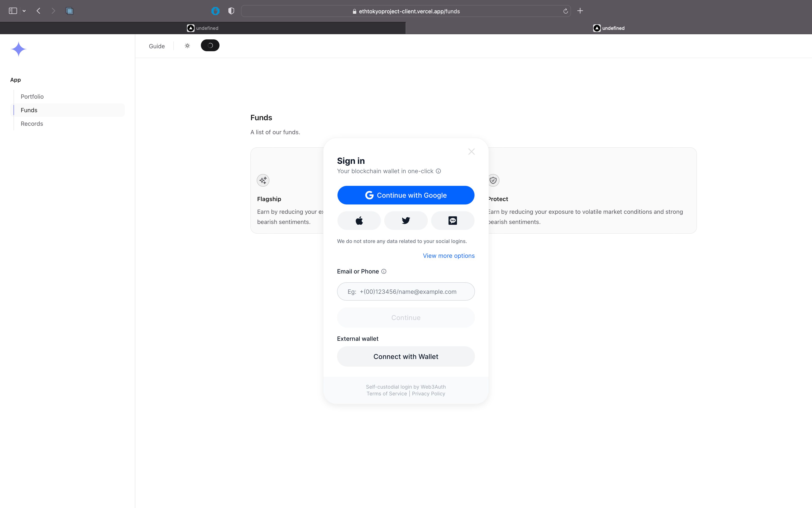Click info icon beside 'one-click' subtitle

[438, 171]
